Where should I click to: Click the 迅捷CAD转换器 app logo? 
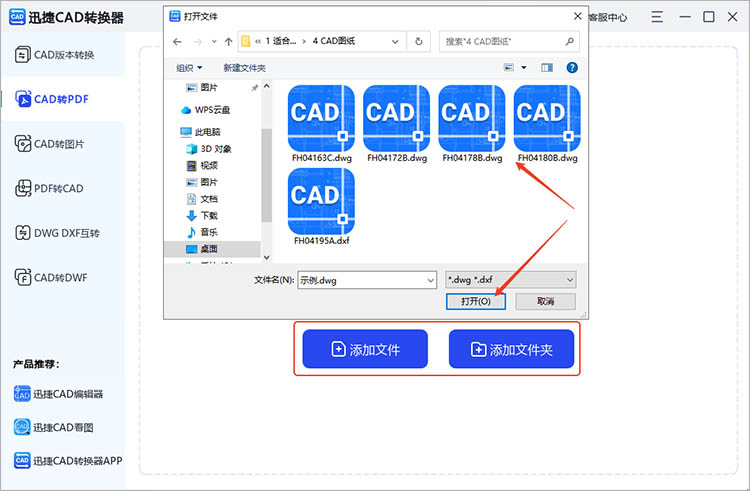[x=17, y=17]
